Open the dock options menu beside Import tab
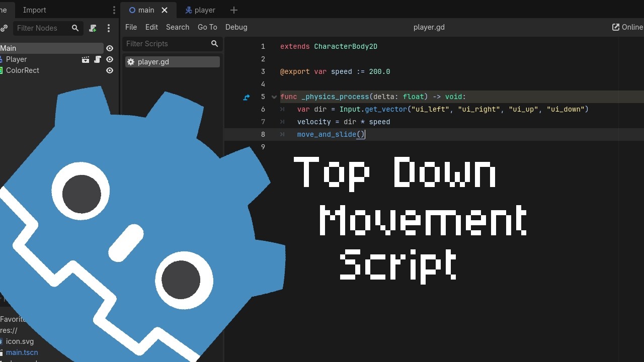The height and width of the screenshot is (362, 644). tap(114, 10)
